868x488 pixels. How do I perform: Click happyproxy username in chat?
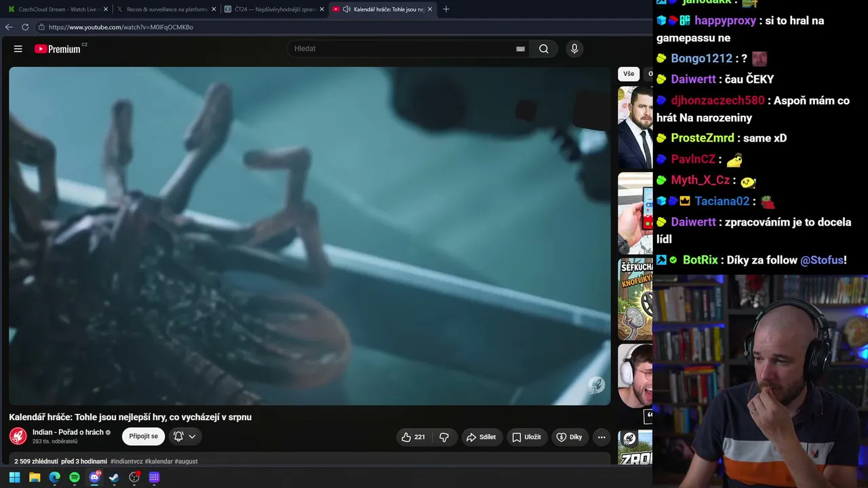[x=725, y=20]
